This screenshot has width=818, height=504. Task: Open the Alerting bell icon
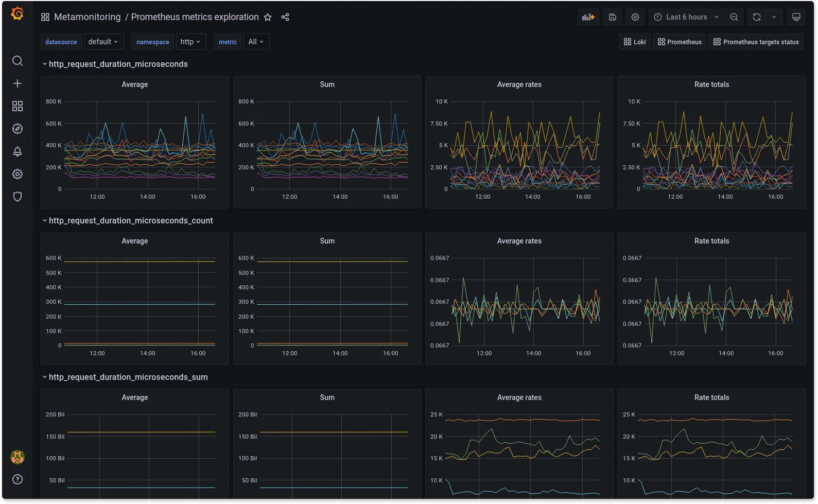(18, 151)
